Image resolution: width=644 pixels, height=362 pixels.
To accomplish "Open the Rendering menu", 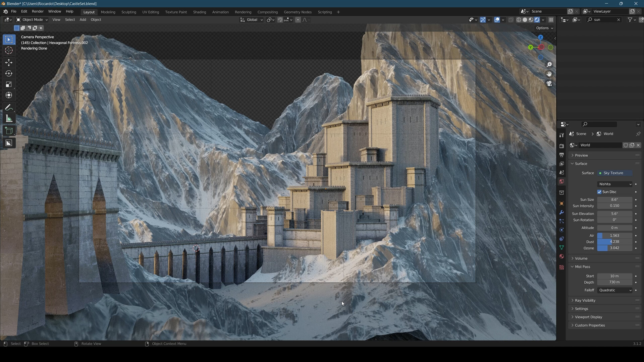I will [243, 12].
